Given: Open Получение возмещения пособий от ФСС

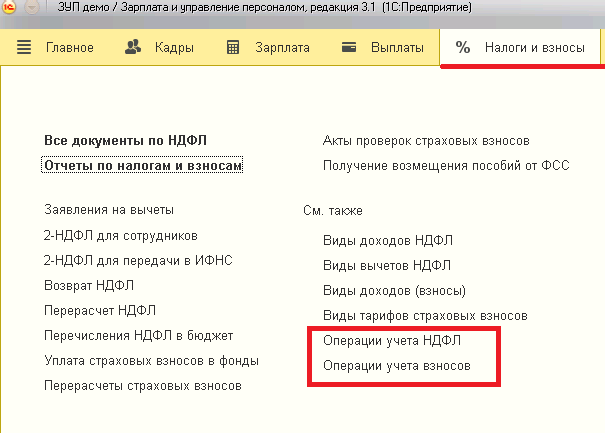Looking at the screenshot, I should tap(446, 166).
